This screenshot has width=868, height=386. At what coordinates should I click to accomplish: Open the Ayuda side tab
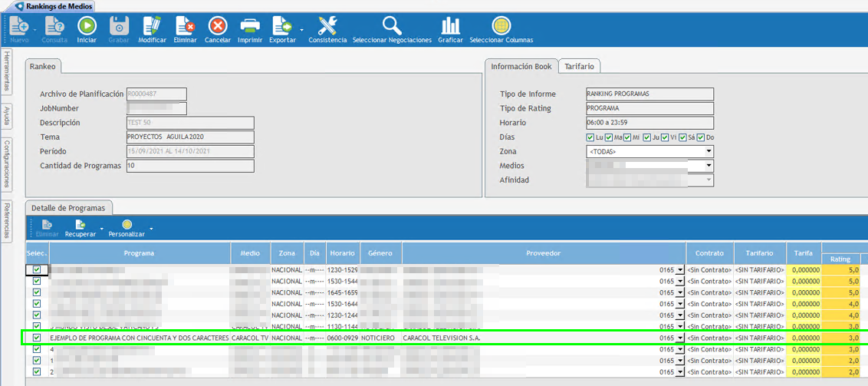[x=6, y=117]
